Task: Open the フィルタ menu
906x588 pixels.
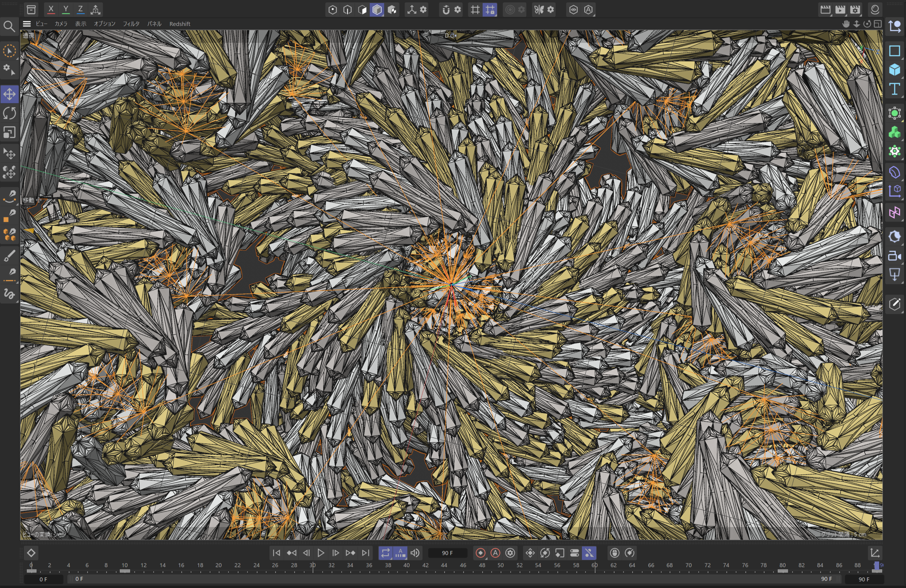Action: click(x=131, y=24)
